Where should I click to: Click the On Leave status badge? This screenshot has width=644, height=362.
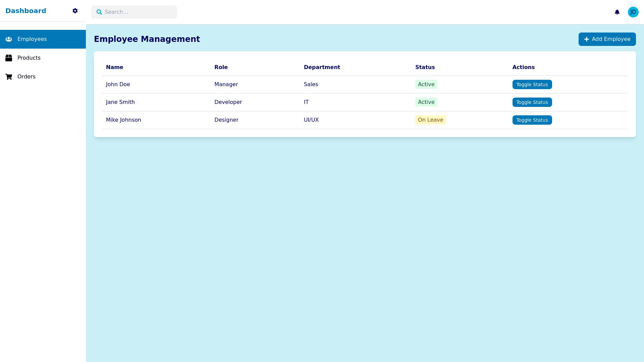[x=430, y=120]
